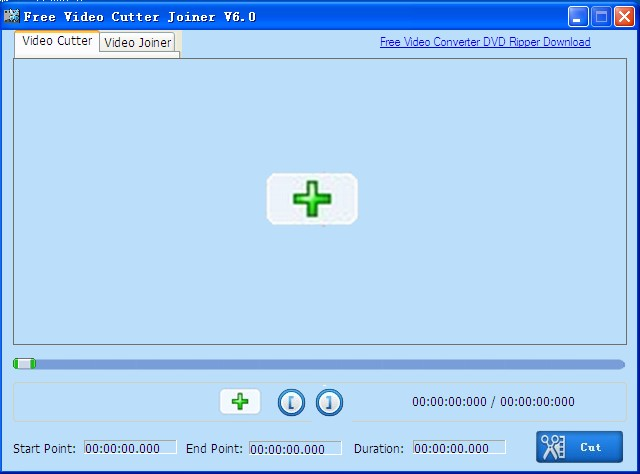Image resolution: width=640 pixels, height=474 pixels.
Task: Click the Cut button with scissors
Action: coord(580,447)
